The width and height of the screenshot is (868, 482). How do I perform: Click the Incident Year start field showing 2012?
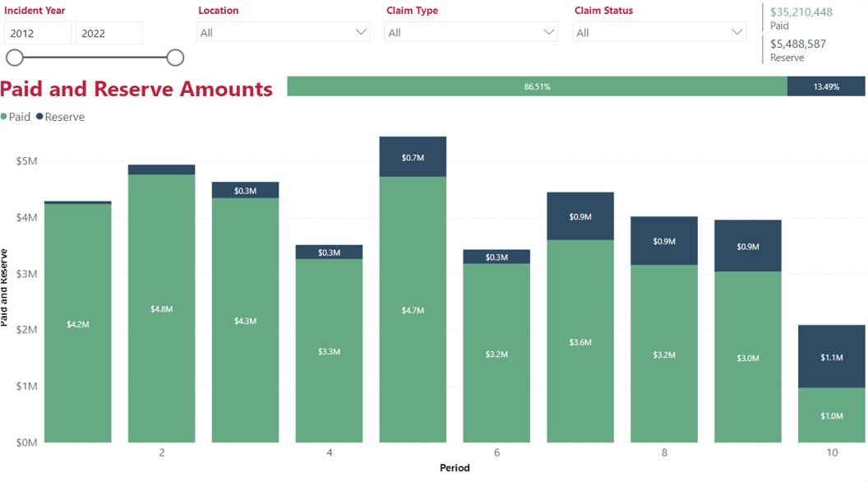click(x=38, y=34)
